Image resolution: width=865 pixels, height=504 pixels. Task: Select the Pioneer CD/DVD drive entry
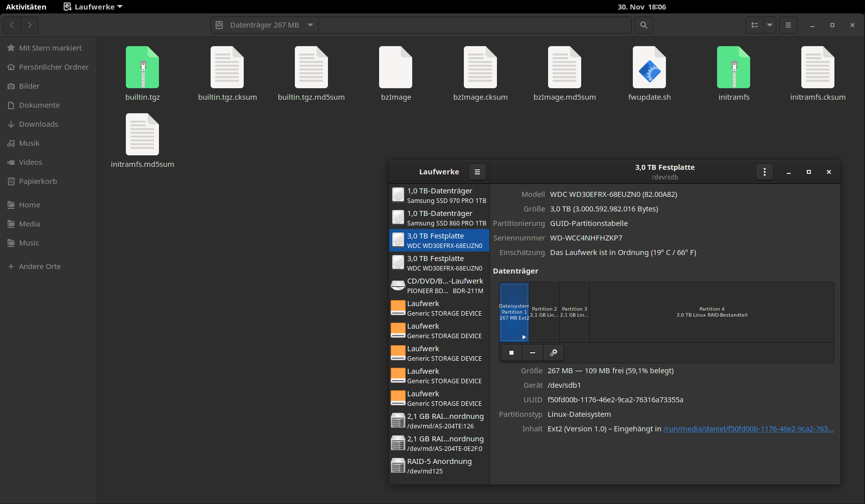[x=439, y=286]
